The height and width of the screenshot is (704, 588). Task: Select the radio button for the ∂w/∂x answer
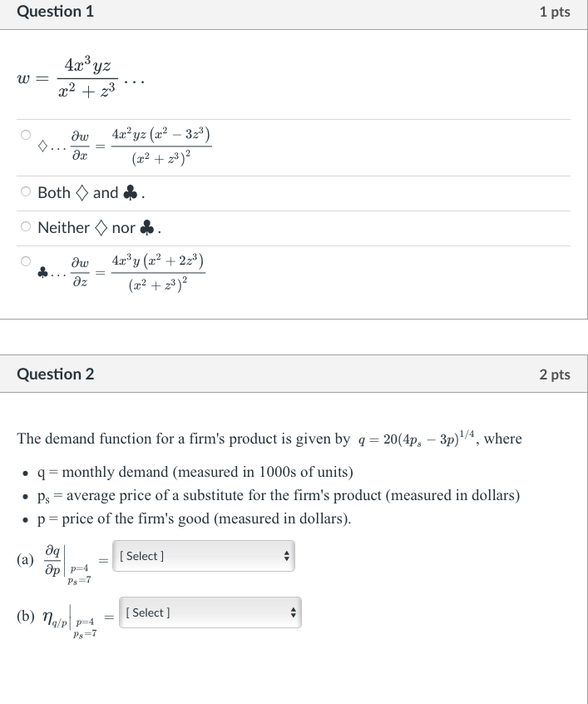26,135
